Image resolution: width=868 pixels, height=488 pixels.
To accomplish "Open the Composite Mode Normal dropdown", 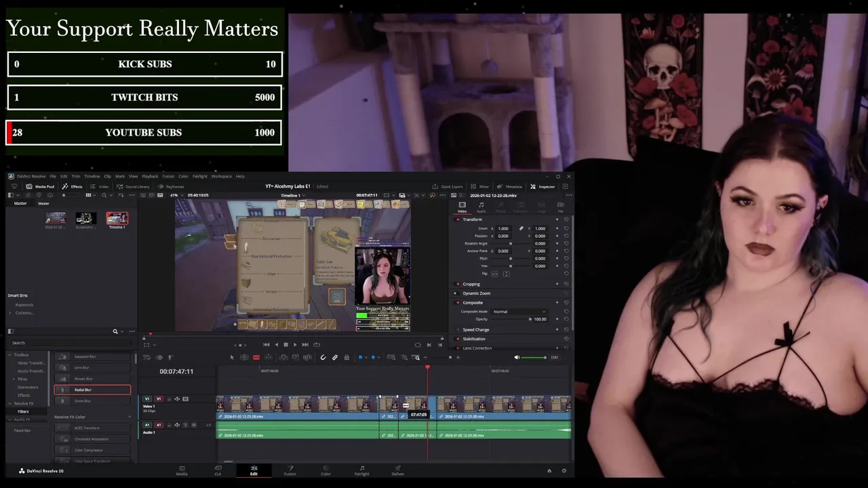I will (x=519, y=312).
